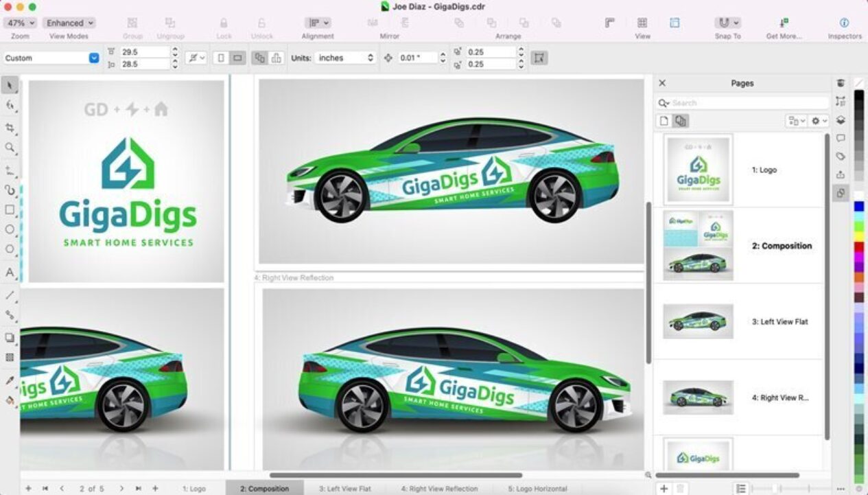Select the Rectangle tool
Image resolution: width=868 pixels, height=495 pixels.
pos(10,209)
